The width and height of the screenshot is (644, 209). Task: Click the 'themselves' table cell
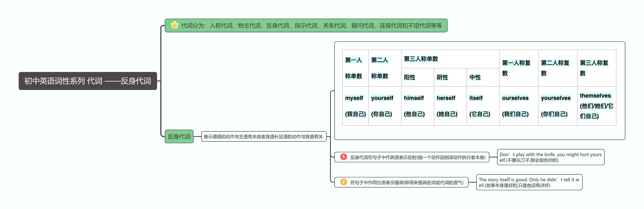pos(596,106)
